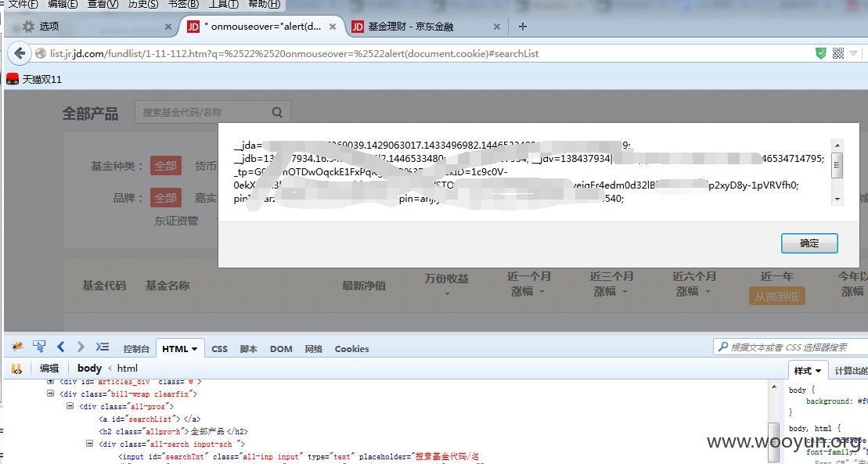Select the input id="searchTxt" HTML node

299,456
